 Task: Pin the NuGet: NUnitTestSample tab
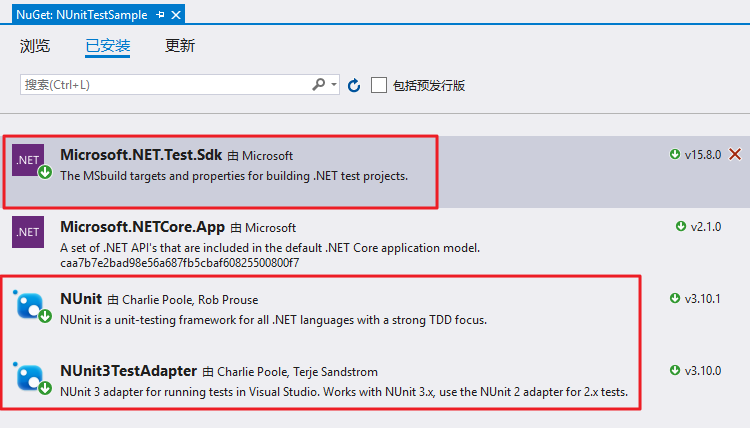[x=160, y=15]
